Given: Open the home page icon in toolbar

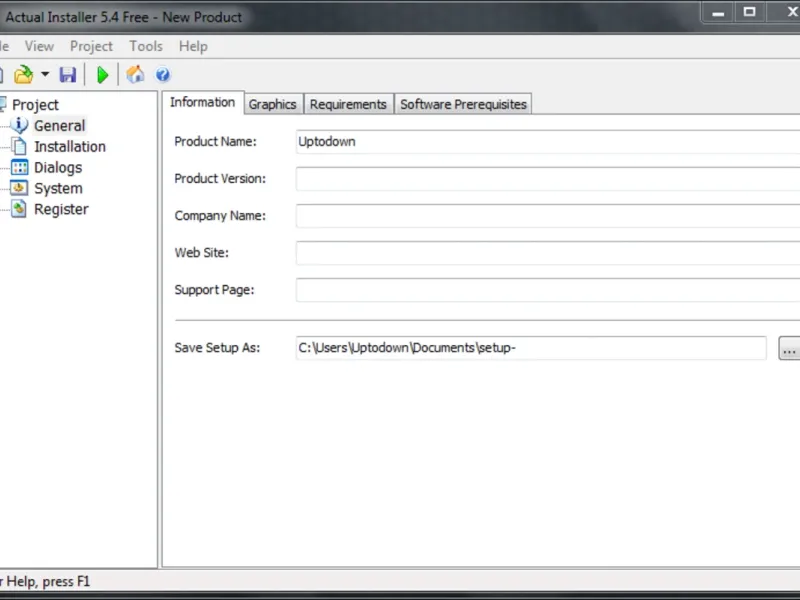Looking at the screenshot, I should [x=135, y=74].
